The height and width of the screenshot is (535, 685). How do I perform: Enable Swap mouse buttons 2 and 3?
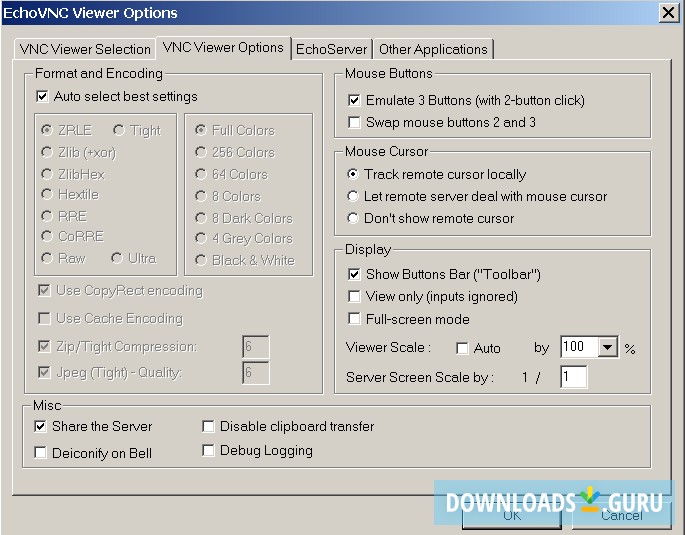[354, 122]
